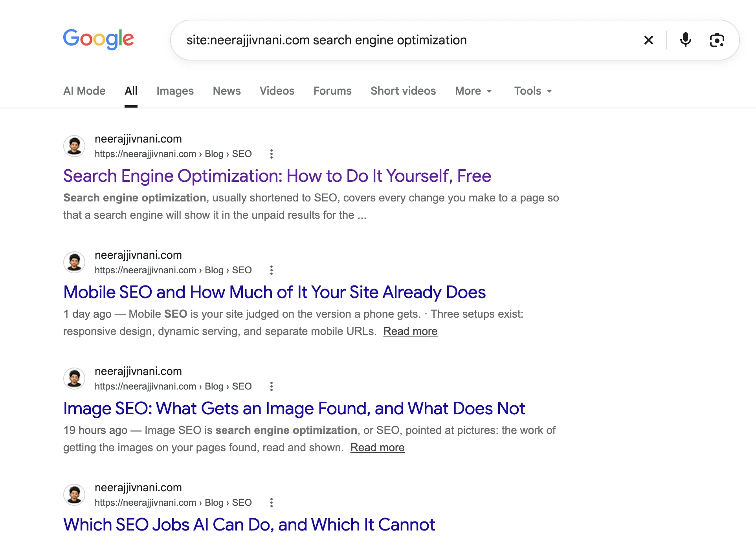Image resolution: width=756 pixels, height=536 pixels.
Task: Click the Google logo
Action: click(99, 39)
